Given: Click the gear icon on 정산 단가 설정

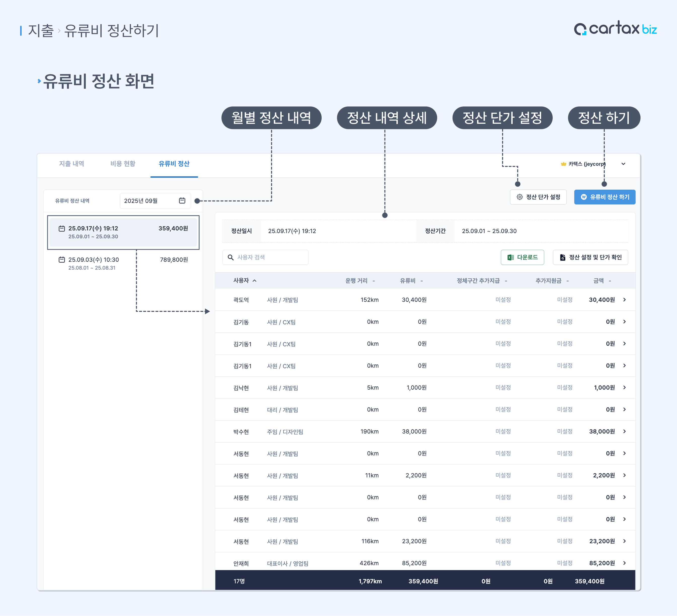Looking at the screenshot, I should (x=519, y=197).
